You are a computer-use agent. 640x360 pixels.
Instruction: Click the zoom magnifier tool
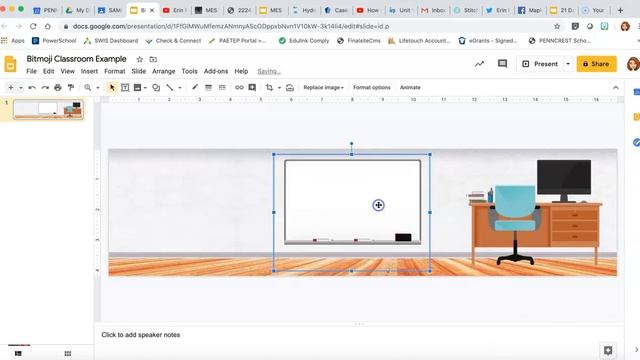pyautogui.click(x=88, y=87)
